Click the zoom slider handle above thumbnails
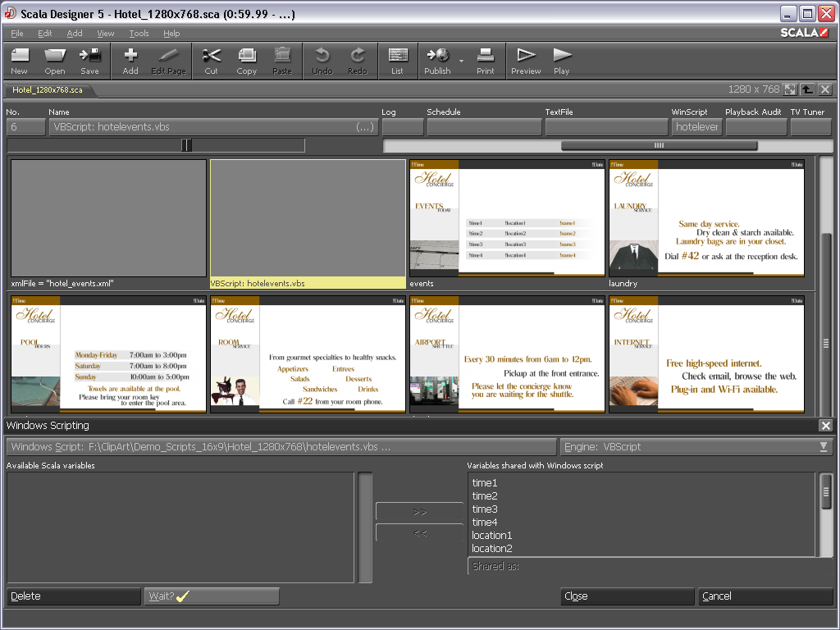 [187, 145]
